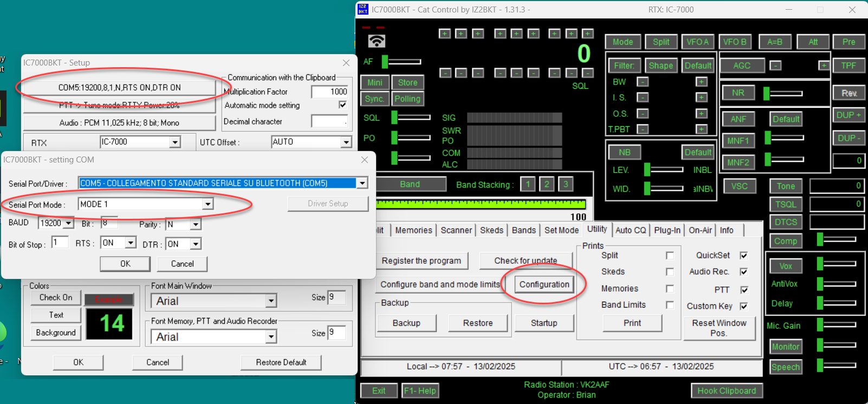This screenshot has width=868, height=404.
Task: Click the T.PBT minus button
Action: pos(643,129)
